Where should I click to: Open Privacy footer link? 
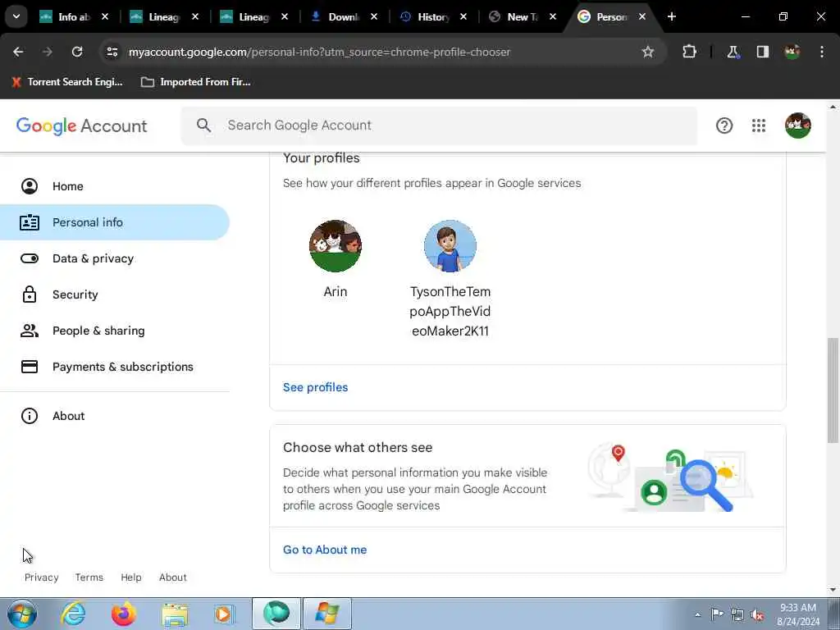coord(41,577)
